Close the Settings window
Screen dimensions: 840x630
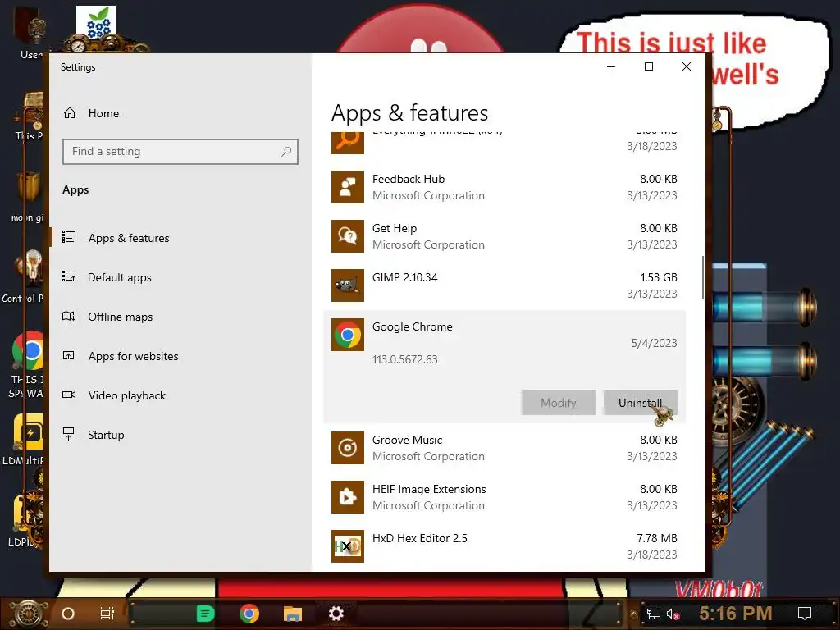(687, 66)
